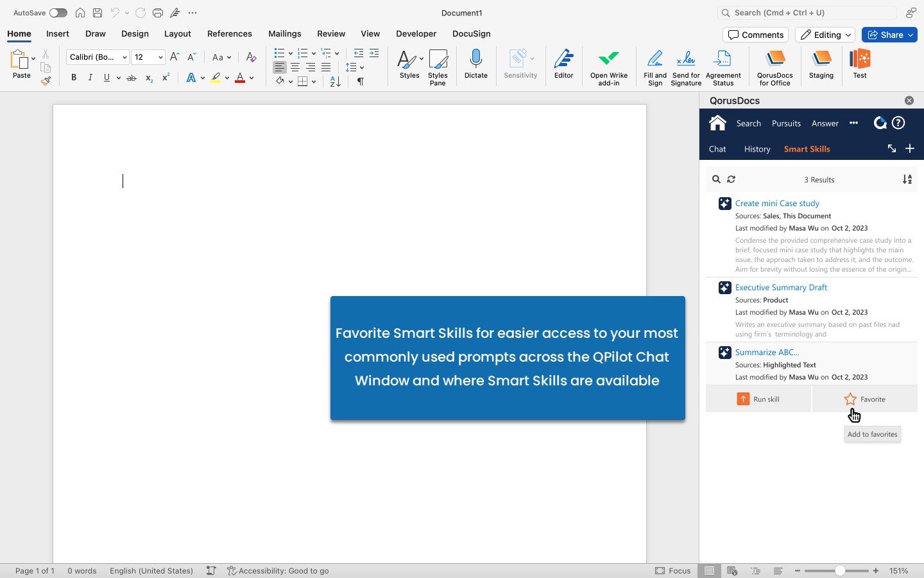Click the word count in status bar
The image size is (924, 578).
coord(82,570)
